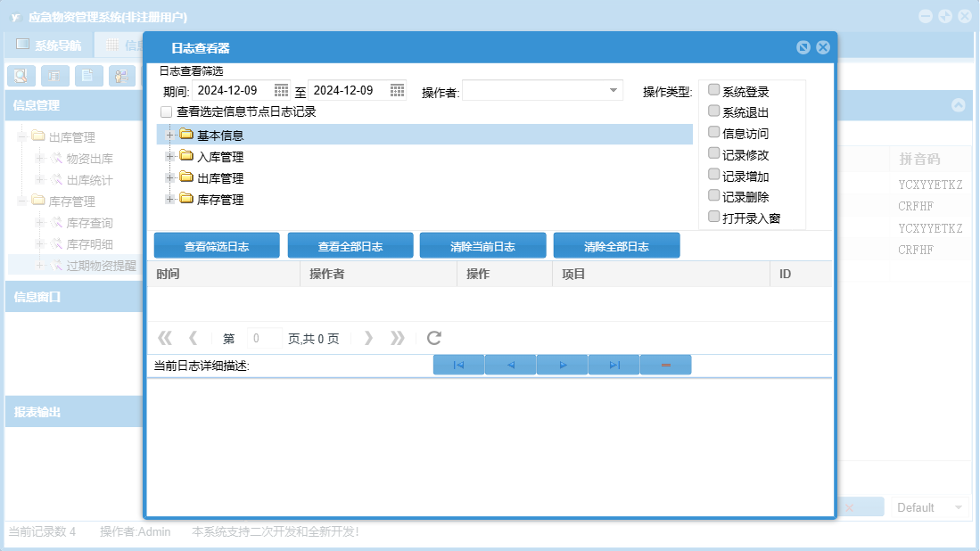This screenshot has width=980, height=551.
Task: Open the start date calendar picker
Action: pos(281,90)
